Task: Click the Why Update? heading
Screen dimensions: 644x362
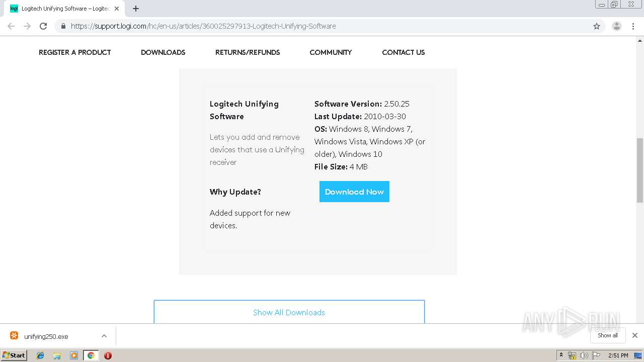Action: coord(235,192)
